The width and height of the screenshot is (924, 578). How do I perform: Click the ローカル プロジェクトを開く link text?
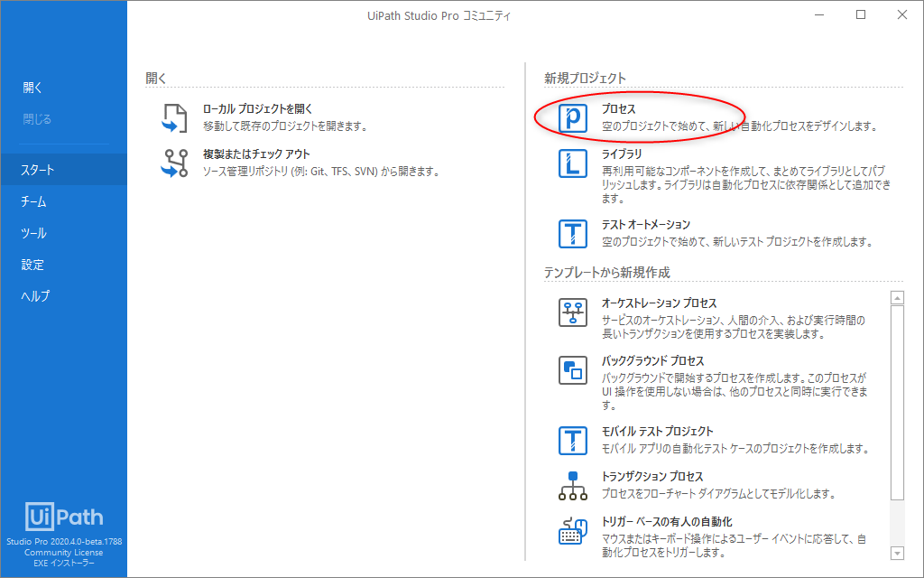(257, 109)
